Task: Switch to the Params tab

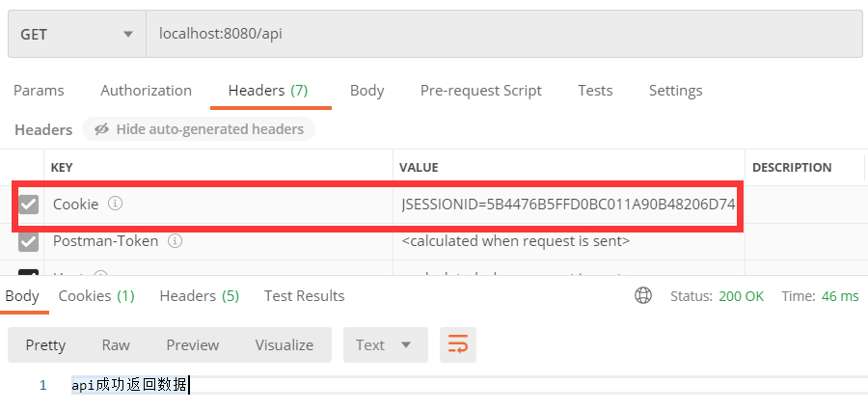Action: coord(39,91)
